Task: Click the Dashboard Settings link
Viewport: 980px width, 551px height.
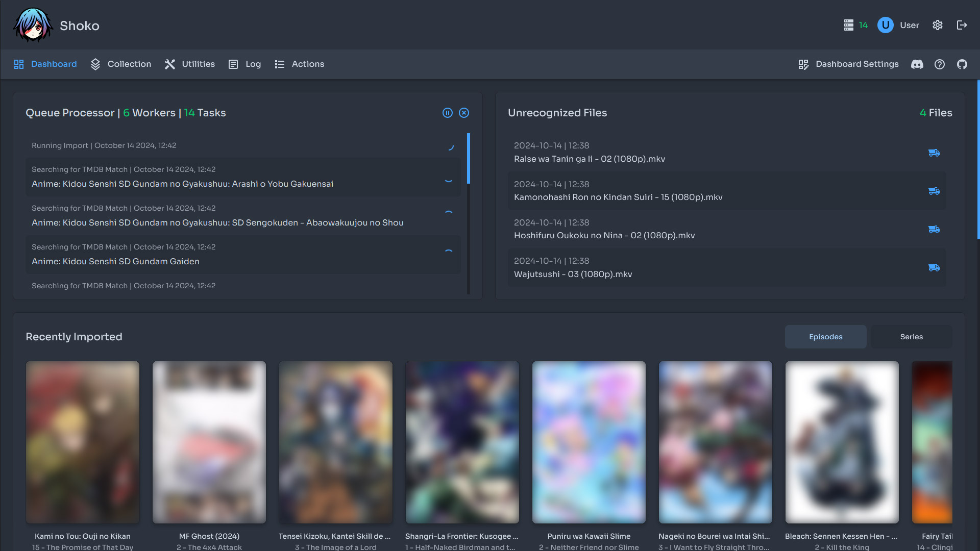Action: [856, 64]
